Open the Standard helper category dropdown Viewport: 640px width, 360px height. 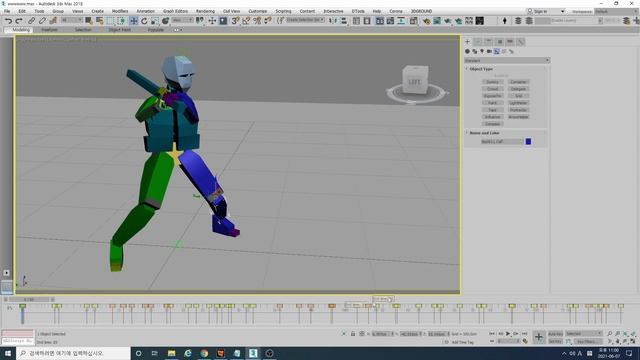[507, 60]
